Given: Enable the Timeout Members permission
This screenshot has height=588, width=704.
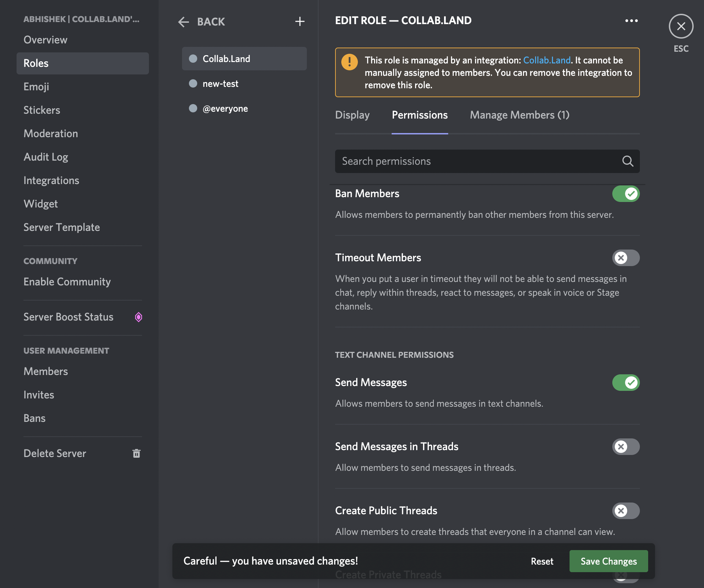Looking at the screenshot, I should pyautogui.click(x=626, y=258).
